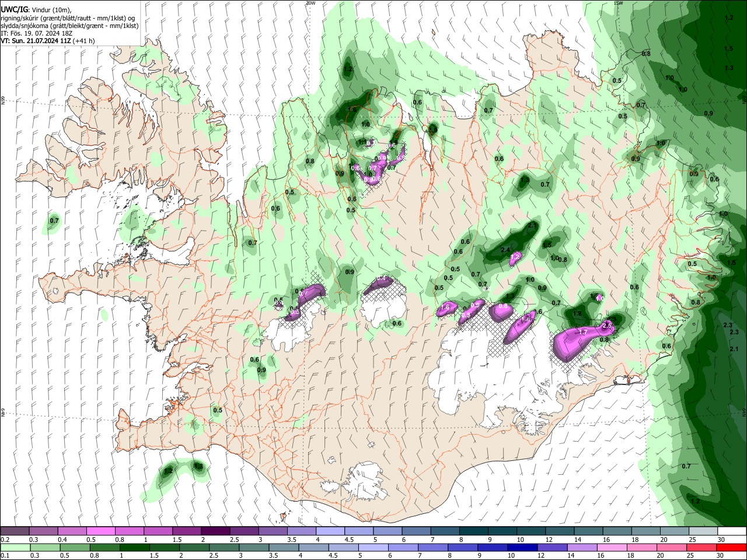Click the 'IT: Fös. 19. 07. 2024 18Z' line
The width and height of the screenshot is (747, 560).
(x=36, y=33)
